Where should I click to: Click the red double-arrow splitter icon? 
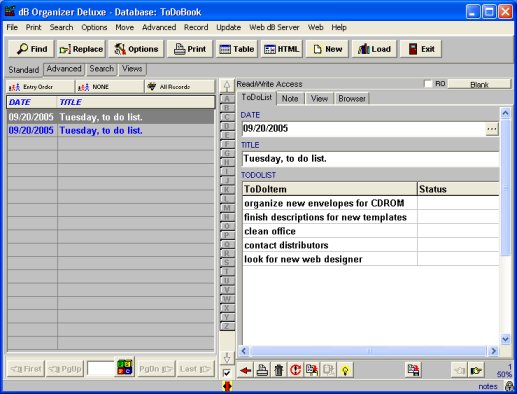(227, 386)
